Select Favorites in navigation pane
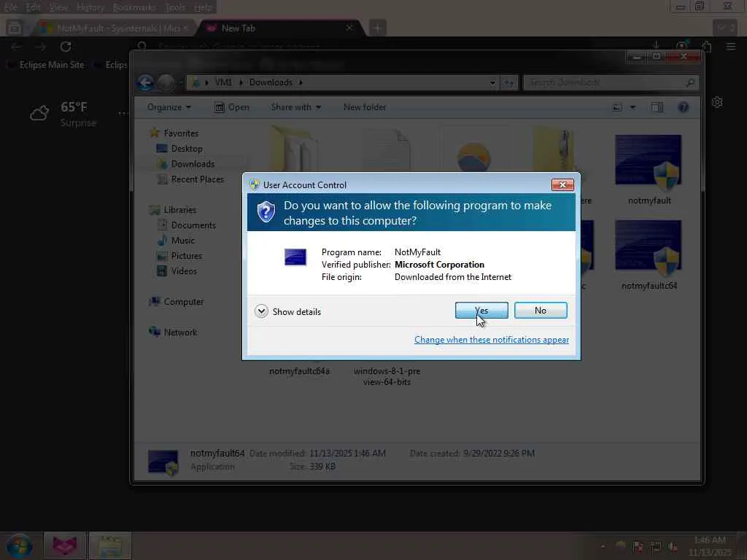 (181, 133)
